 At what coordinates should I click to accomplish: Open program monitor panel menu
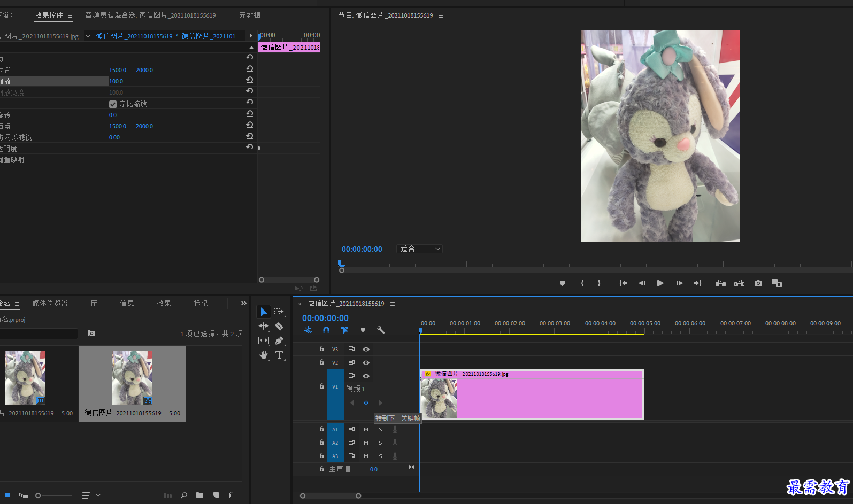point(441,16)
